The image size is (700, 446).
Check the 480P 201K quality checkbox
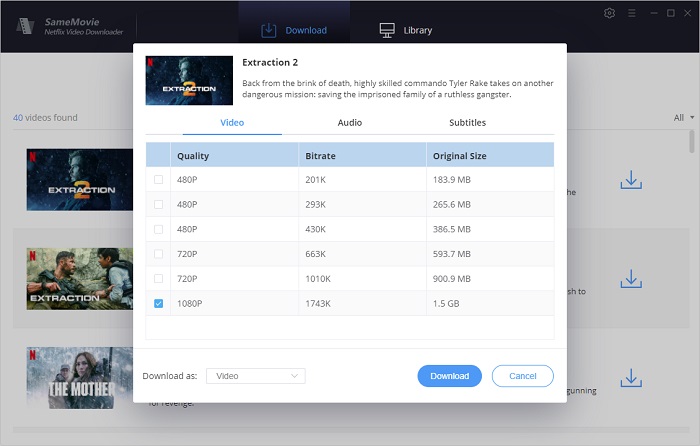point(158,179)
